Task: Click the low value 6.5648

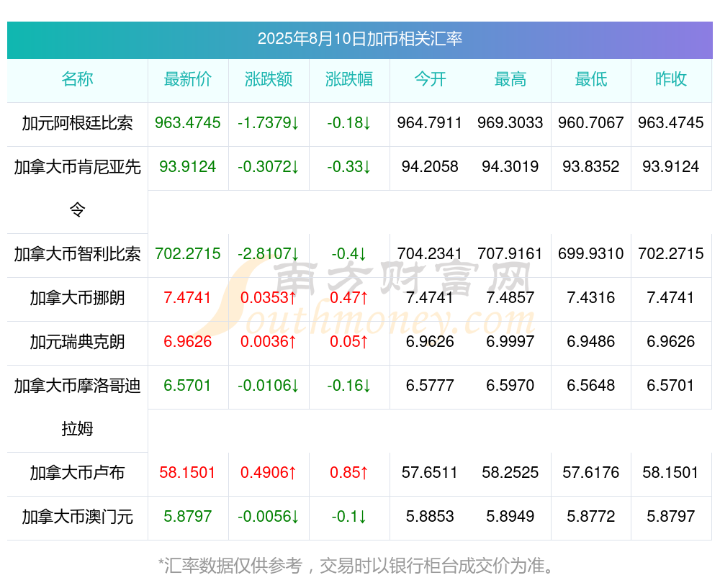Action: click(591, 386)
